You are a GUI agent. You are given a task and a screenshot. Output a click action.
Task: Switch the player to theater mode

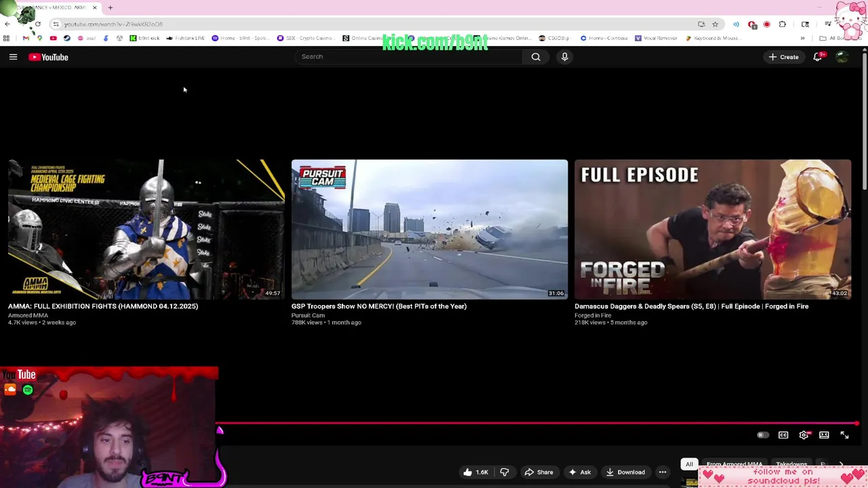coord(824,435)
